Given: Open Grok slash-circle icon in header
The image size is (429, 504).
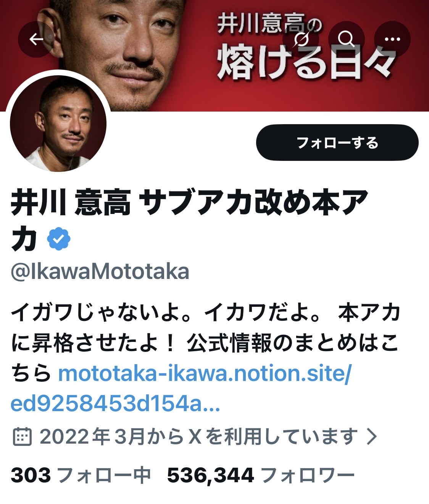Looking at the screenshot, I should tap(301, 39).
